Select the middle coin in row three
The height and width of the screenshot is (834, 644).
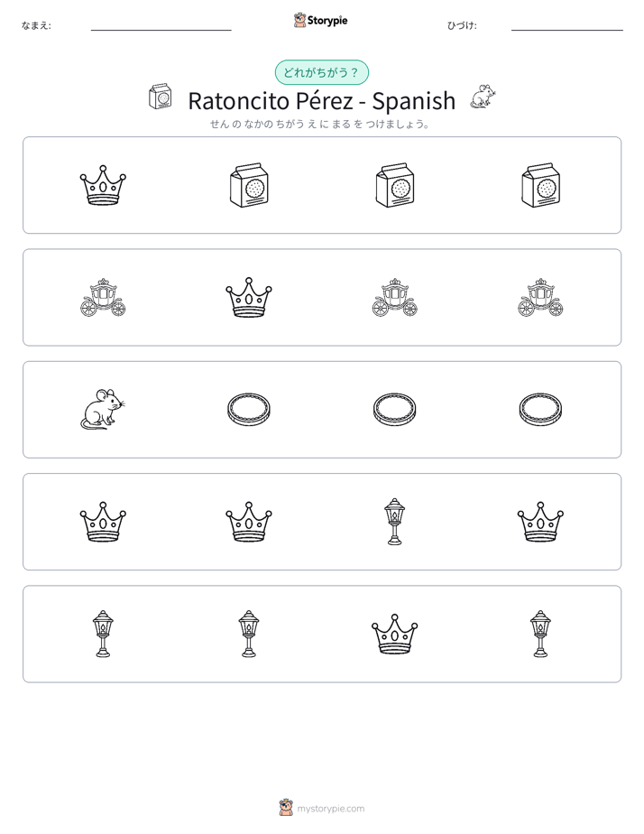coord(394,409)
